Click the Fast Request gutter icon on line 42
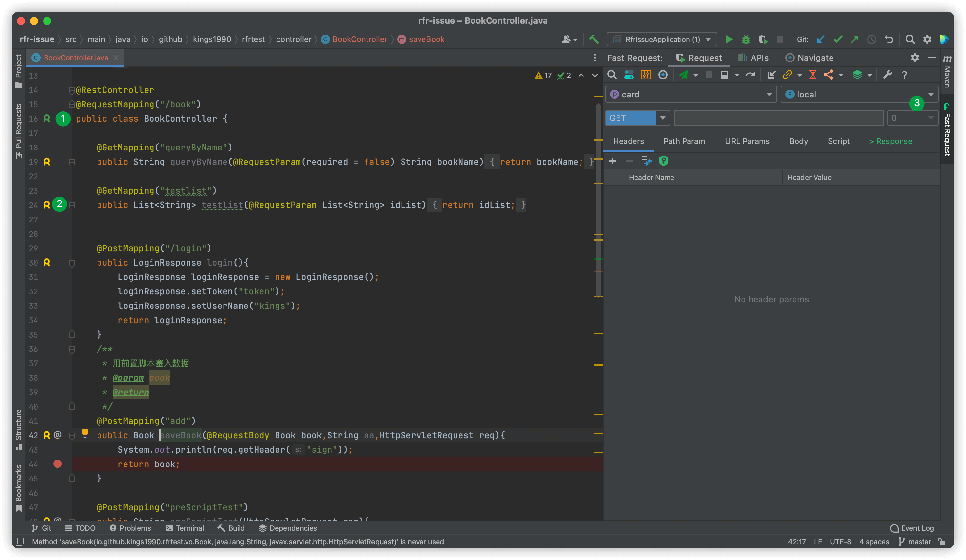966x560 pixels. click(47, 435)
